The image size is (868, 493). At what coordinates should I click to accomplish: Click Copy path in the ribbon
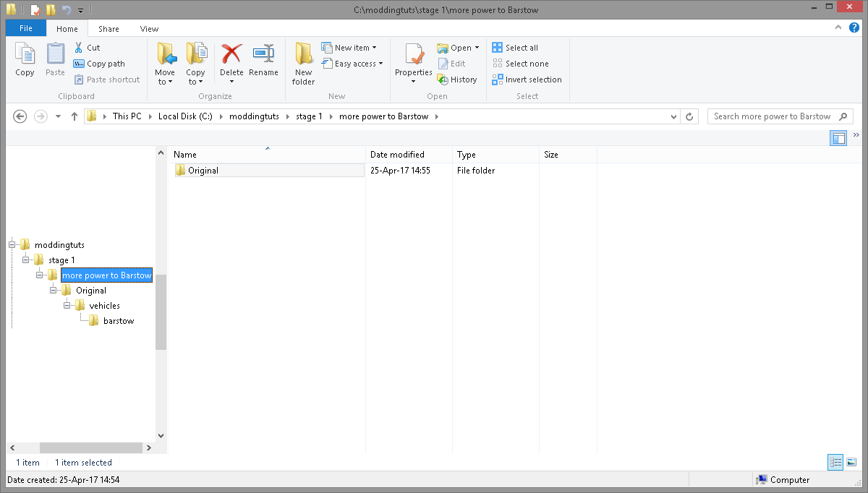pyautogui.click(x=99, y=64)
